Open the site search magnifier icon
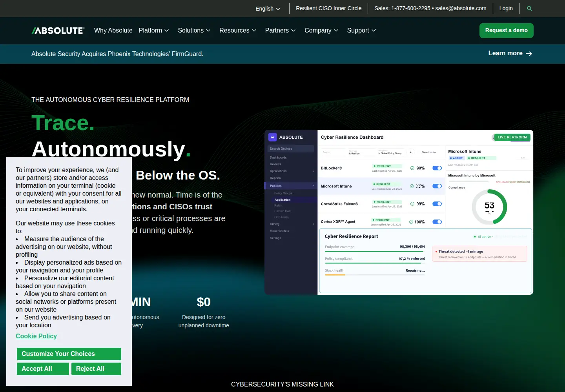The width and height of the screenshot is (565, 392). [x=529, y=9]
